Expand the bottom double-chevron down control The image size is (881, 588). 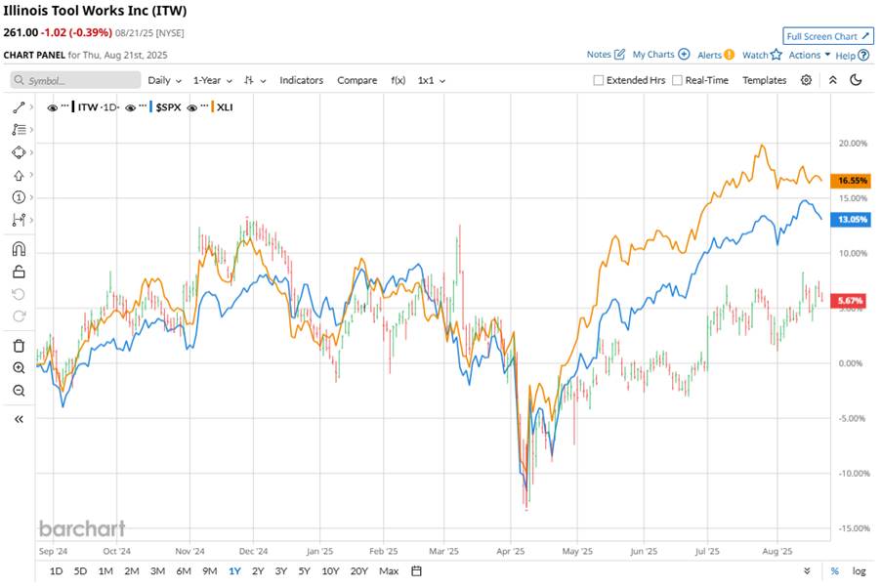click(x=807, y=571)
